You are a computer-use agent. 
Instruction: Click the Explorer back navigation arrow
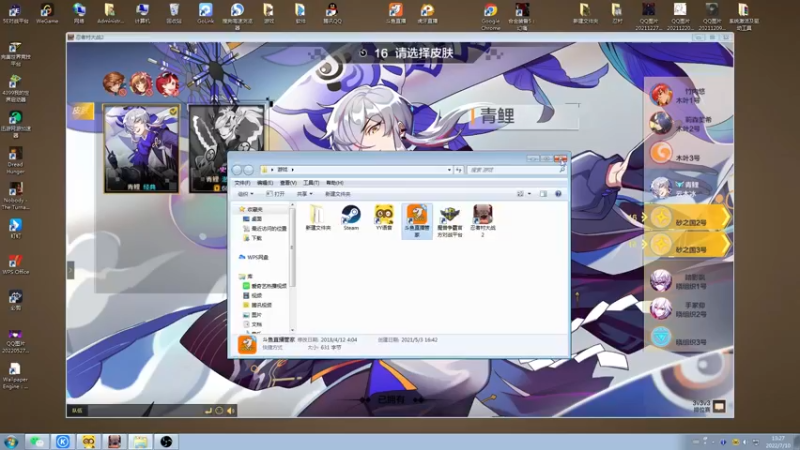[x=237, y=170]
